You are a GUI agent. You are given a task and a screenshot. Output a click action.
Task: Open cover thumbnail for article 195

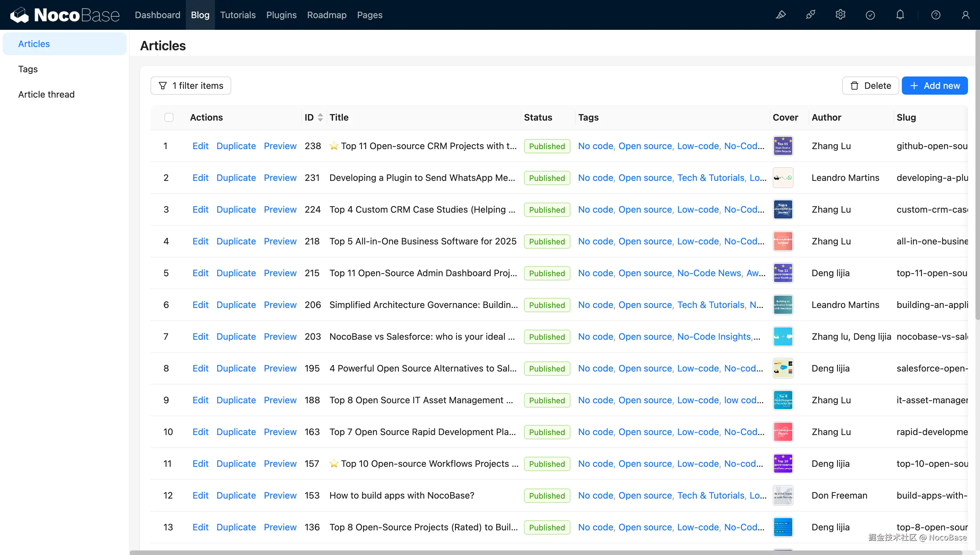(783, 368)
